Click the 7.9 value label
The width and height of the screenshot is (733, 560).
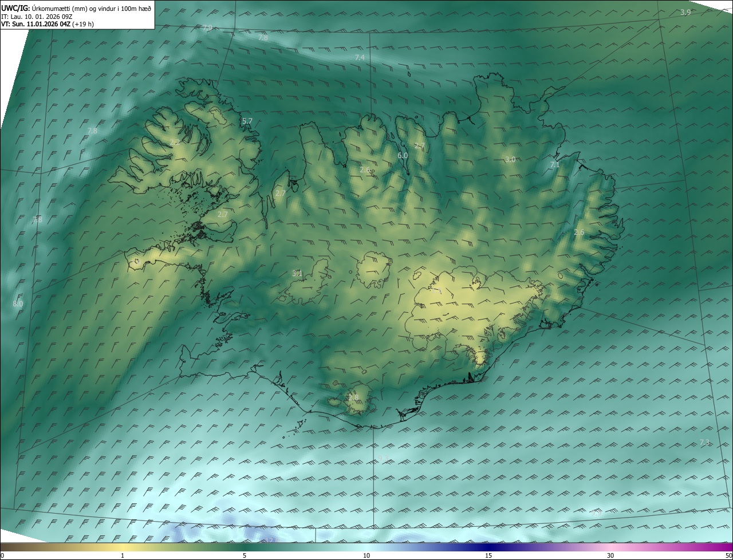tap(207, 27)
